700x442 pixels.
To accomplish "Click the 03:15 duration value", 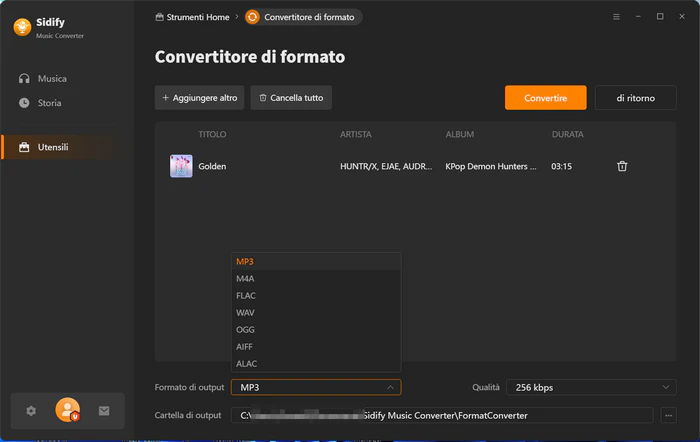I will [x=561, y=166].
